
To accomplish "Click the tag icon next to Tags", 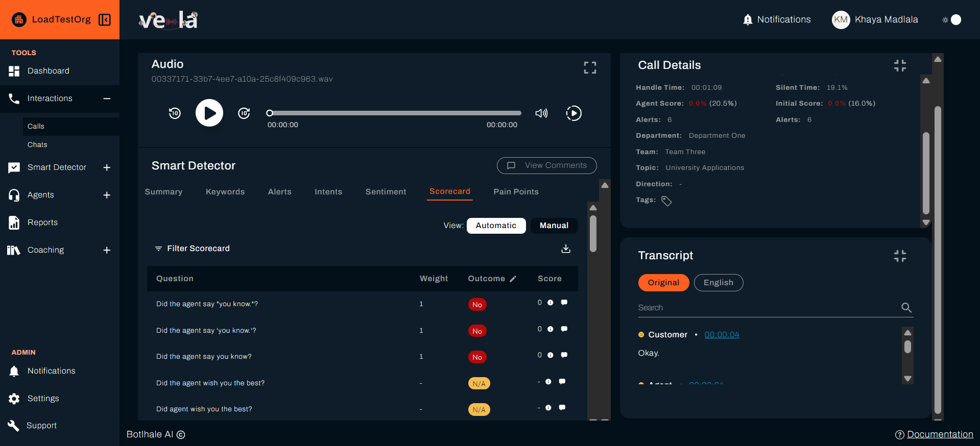I will pyautogui.click(x=666, y=201).
